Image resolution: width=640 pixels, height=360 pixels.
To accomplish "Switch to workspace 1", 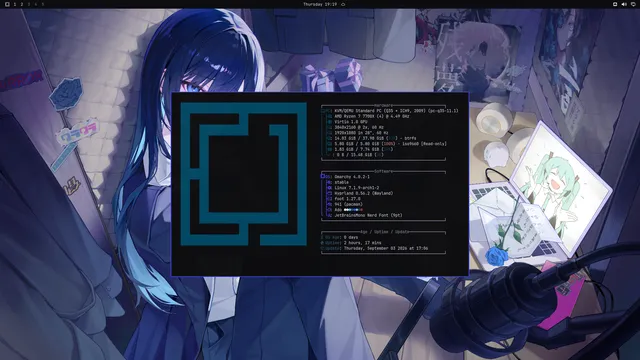I will click(15, 4).
